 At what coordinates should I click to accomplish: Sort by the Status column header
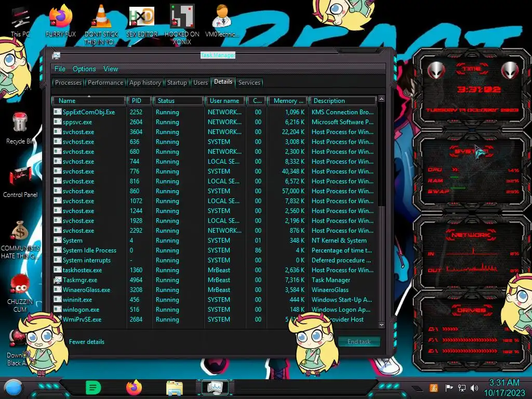point(178,101)
